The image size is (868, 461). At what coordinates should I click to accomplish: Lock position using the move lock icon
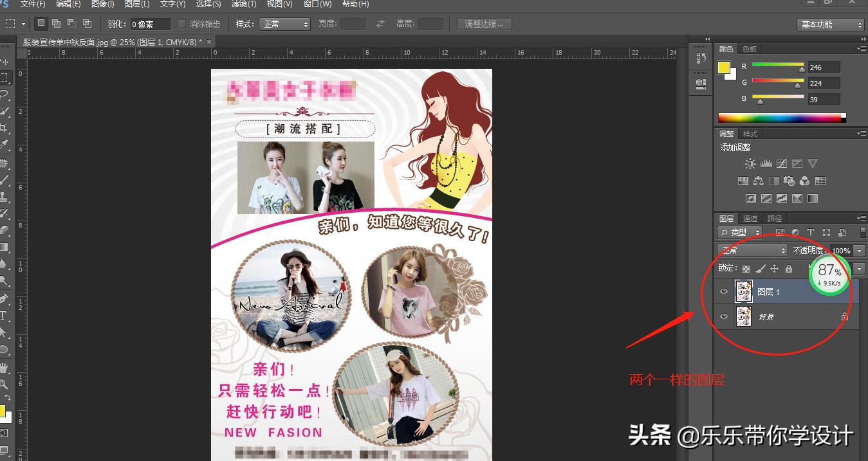click(x=775, y=268)
